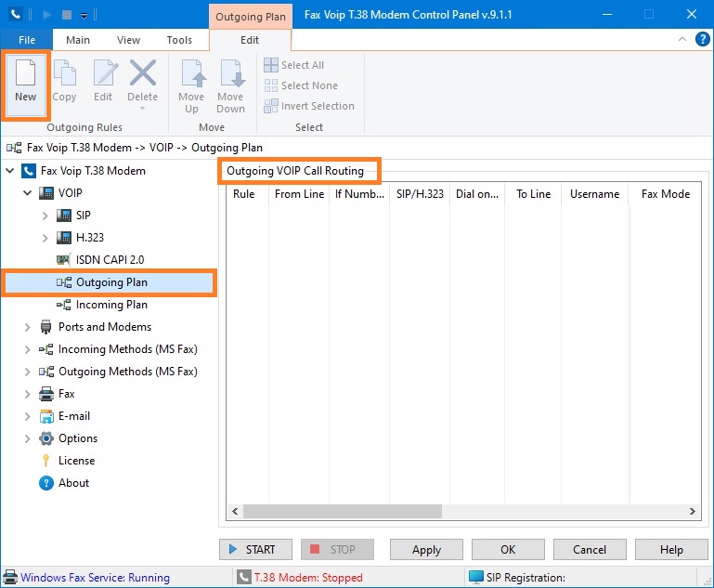Click the VOIP icon in tree
The height and width of the screenshot is (588, 714).
[46, 192]
